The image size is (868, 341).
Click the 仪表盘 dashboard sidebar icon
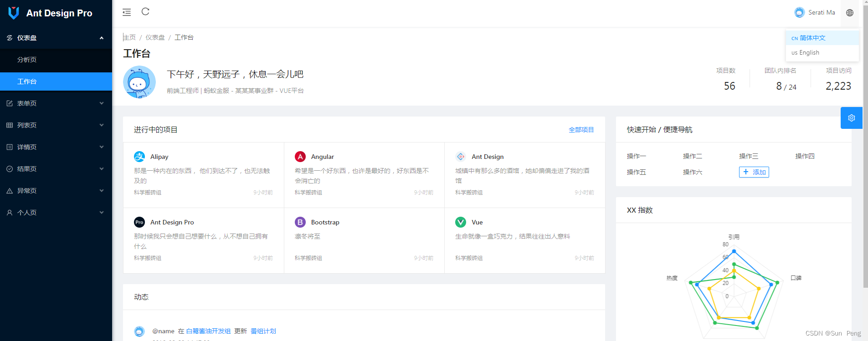tap(10, 38)
